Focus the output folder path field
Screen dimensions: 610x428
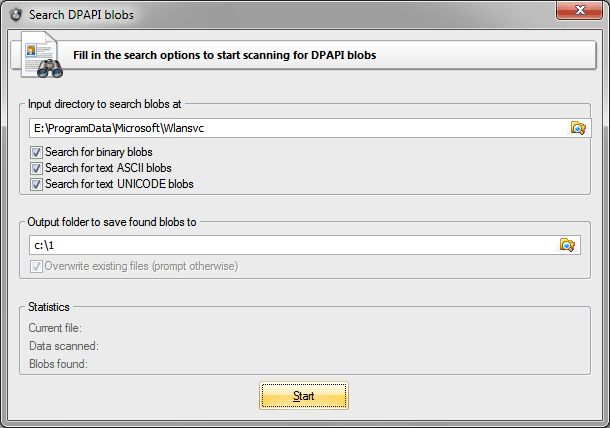click(294, 245)
